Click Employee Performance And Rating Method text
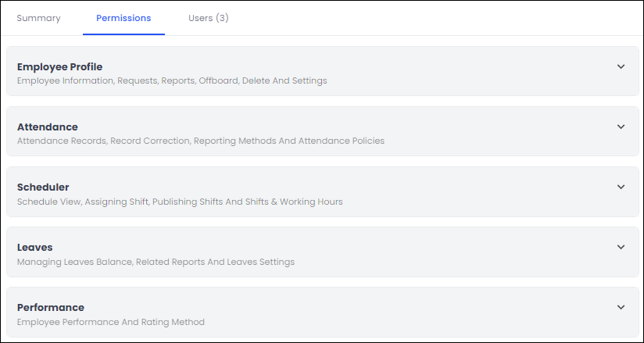This screenshot has width=644, height=343. pos(110,322)
